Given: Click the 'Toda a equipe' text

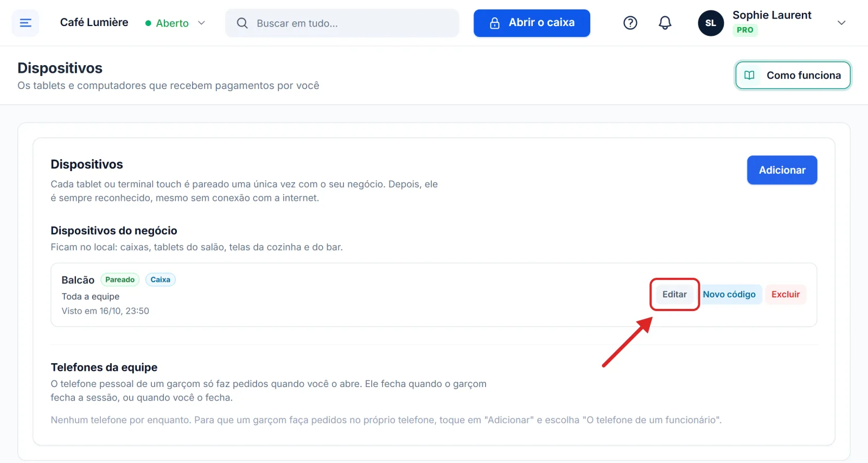Looking at the screenshot, I should pyautogui.click(x=91, y=296).
